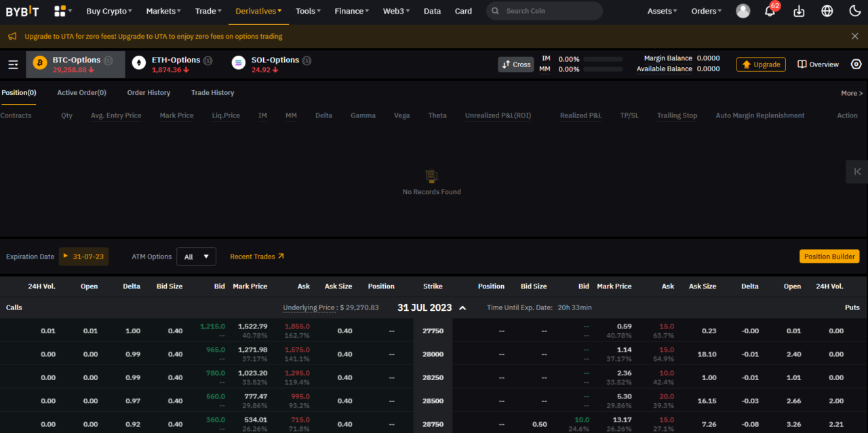Open the options chain settings gear icon
The height and width of the screenshot is (433, 868).
click(856, 64)
